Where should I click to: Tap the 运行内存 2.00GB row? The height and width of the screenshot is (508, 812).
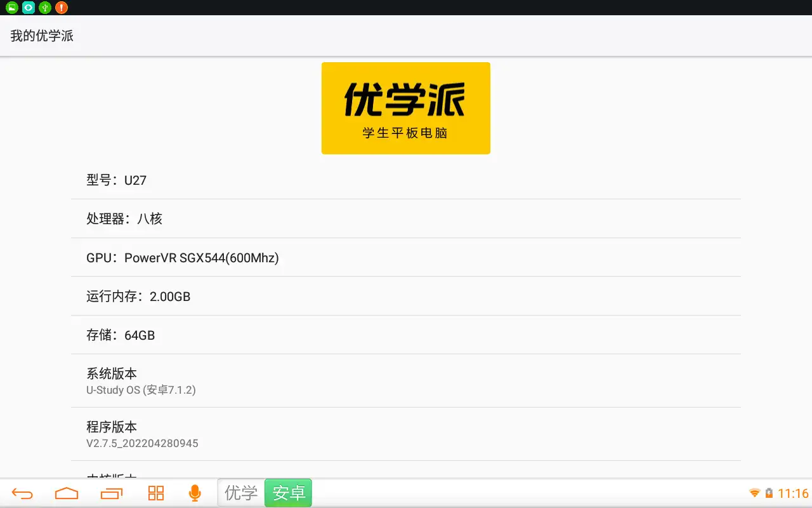(x=406, y=297)
